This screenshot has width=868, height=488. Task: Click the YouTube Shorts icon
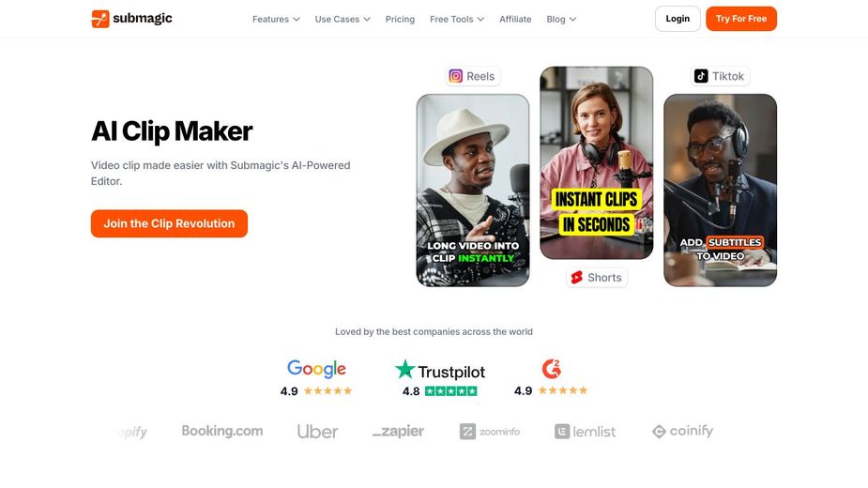pyautogui.click(x=577, y=277)
